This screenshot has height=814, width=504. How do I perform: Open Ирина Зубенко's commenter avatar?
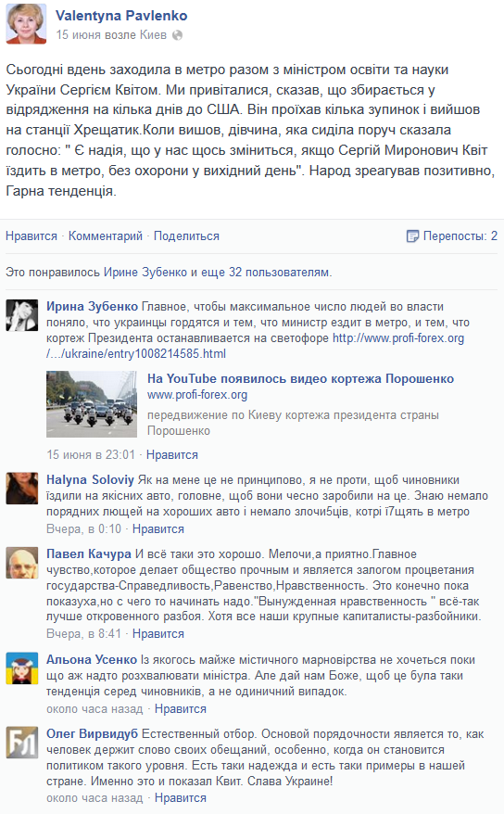(x=22, y=315)
